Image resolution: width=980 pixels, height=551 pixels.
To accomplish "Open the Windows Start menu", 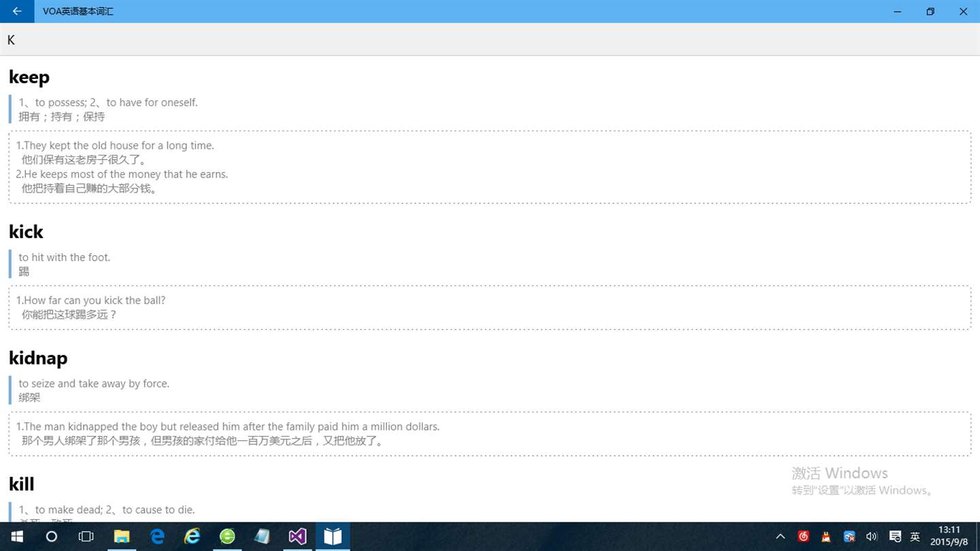I will pos(16,537).
